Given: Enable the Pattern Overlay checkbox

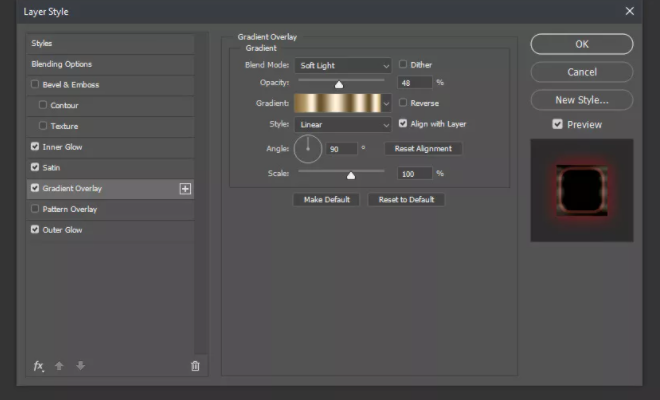Looking at the screenshot, I should (x=35, y=208).
